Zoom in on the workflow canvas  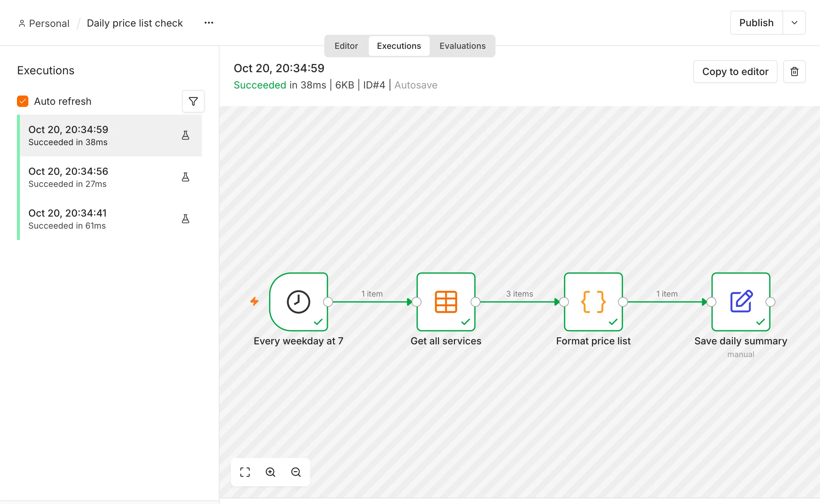point(271,472)
